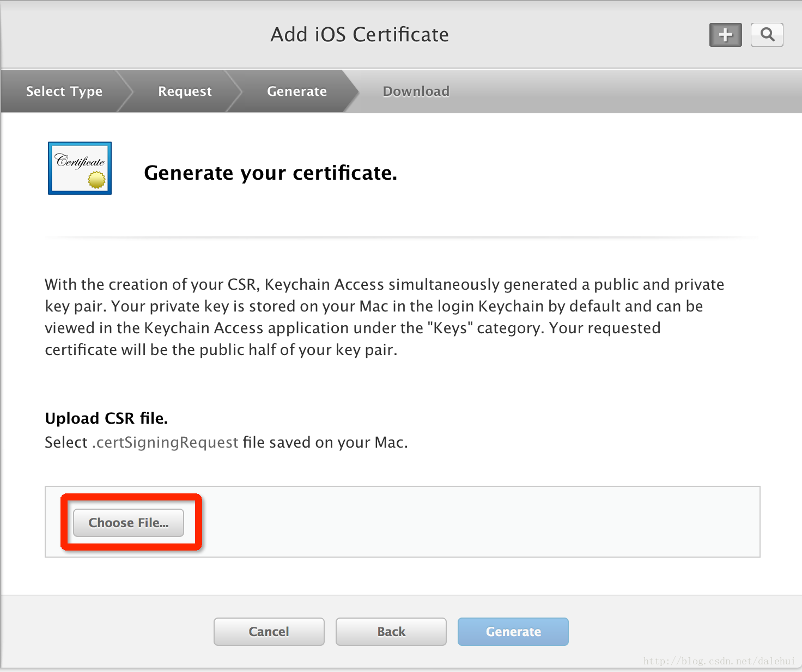Click the paragraph beginning 'With the creation'

[x=385, y=317]
